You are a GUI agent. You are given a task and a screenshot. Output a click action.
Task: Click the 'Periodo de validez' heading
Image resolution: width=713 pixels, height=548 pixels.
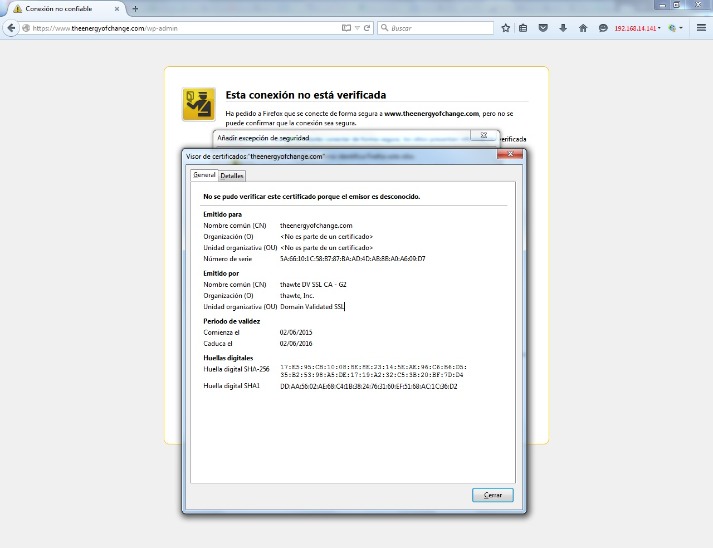click(x=231, y=321)
